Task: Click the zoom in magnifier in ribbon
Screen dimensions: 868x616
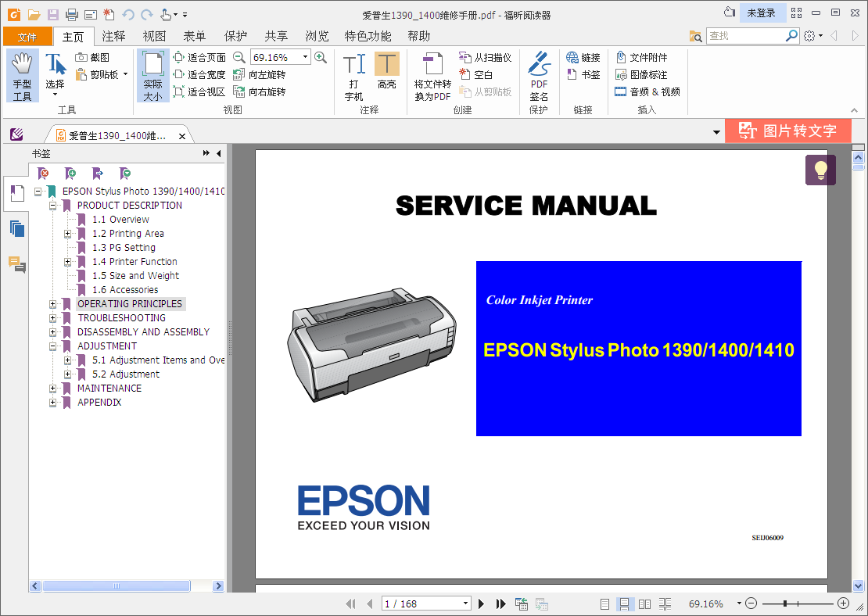Action: point(321,57)
